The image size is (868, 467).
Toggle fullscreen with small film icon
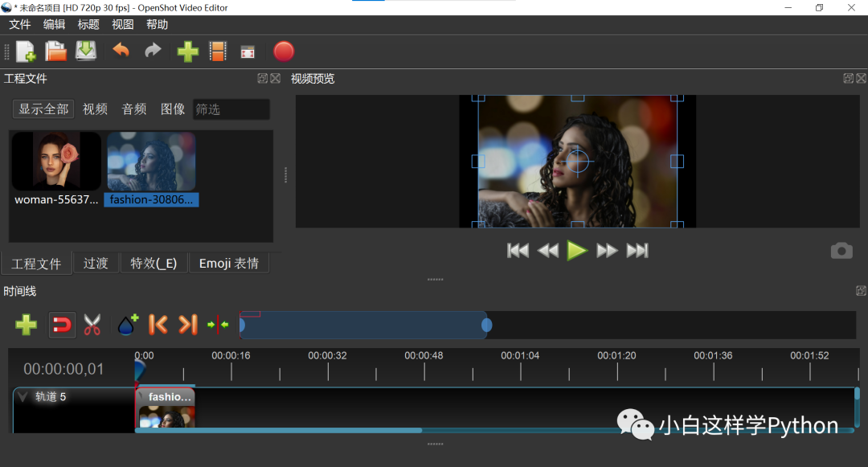tap(248, 52)
